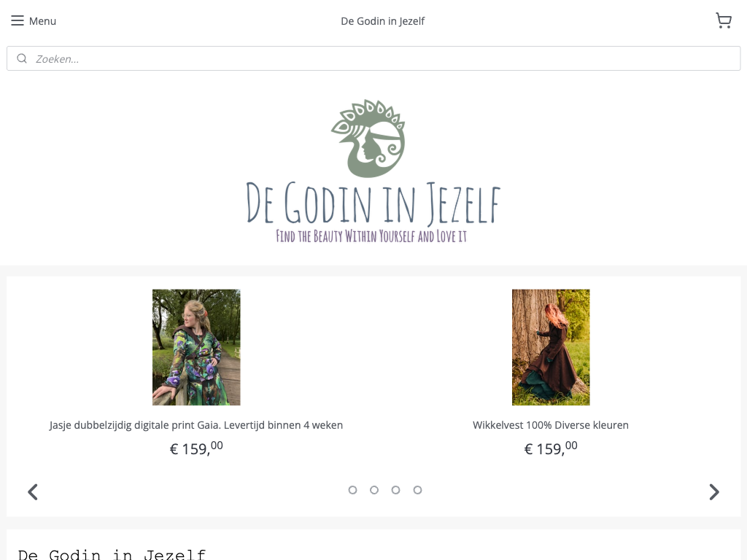
Task: Select the second carousel dot
Action: click(374, 490)
